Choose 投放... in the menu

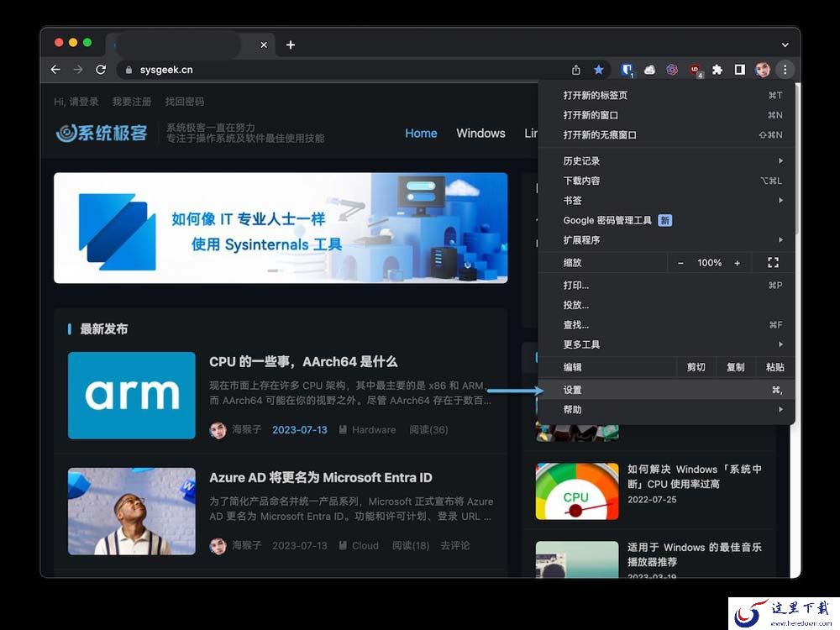pyautogui.click(x=666, y=305)
